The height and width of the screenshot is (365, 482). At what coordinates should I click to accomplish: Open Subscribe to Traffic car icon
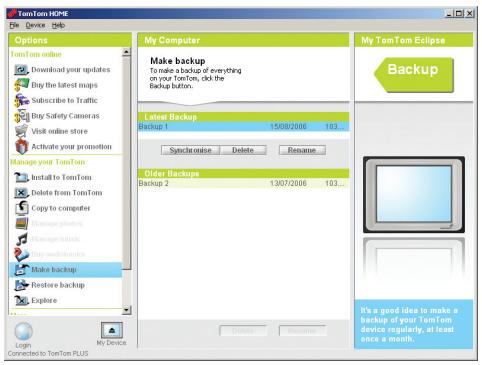22,100
